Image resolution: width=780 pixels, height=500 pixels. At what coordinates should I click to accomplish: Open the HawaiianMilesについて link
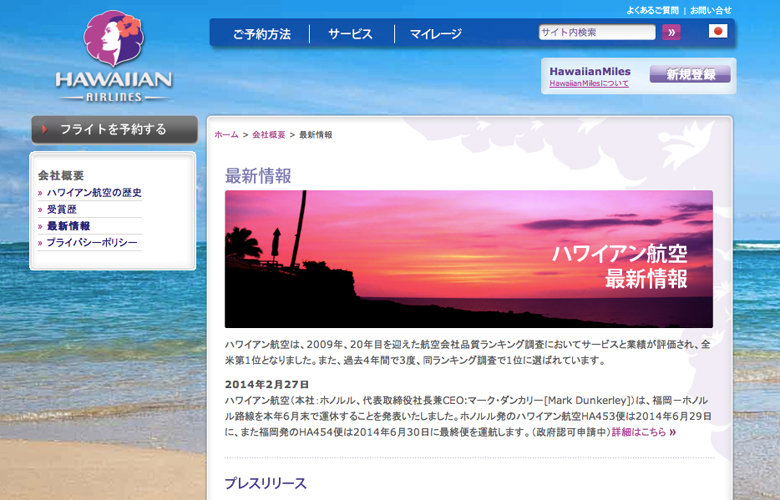pyautogui.click(x=589, y=84)
